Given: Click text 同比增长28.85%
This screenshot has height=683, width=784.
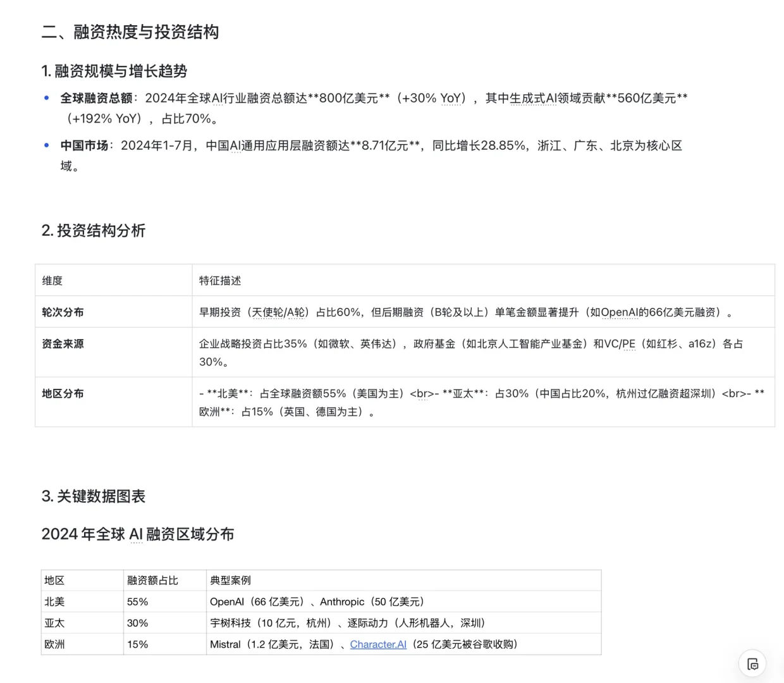Looking at the screenshot, I should 479,145.
